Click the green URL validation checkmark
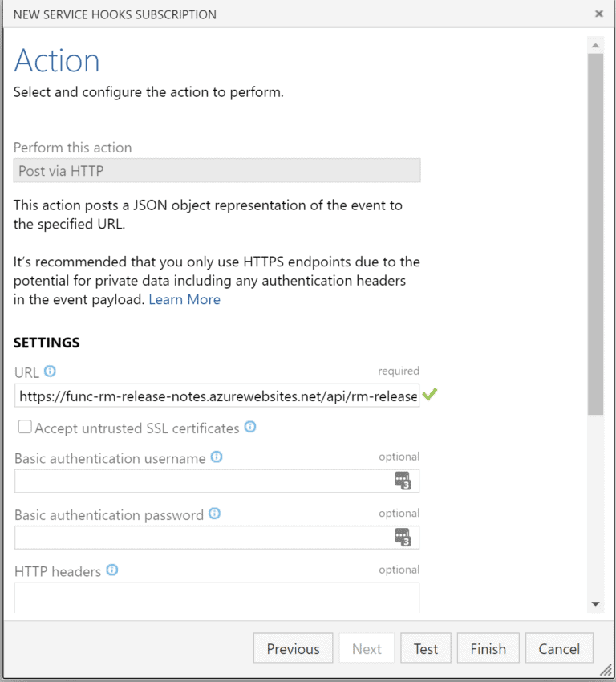 coord(431,394)
